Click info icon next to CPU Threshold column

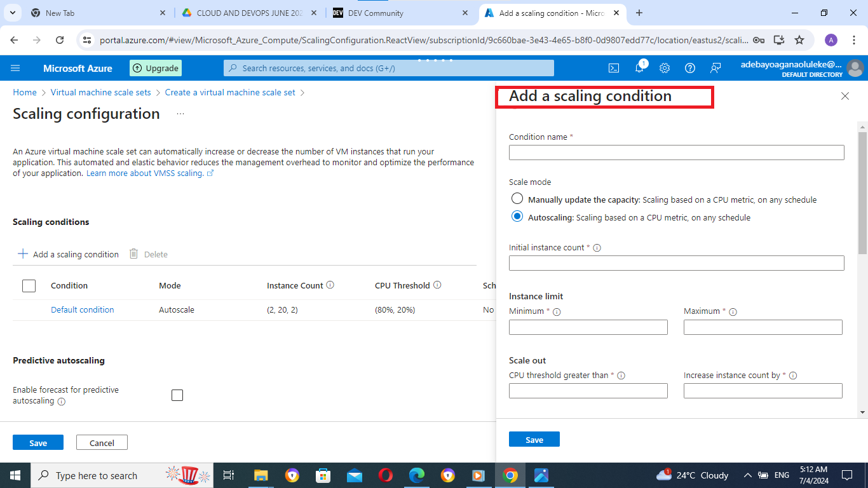(437, 285)
